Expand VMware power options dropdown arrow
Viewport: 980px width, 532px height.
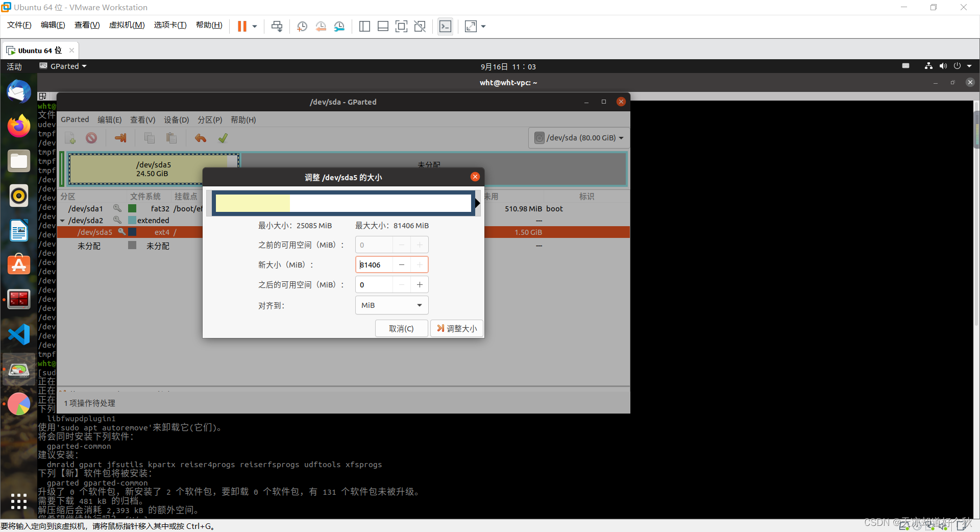click(255, 27)
